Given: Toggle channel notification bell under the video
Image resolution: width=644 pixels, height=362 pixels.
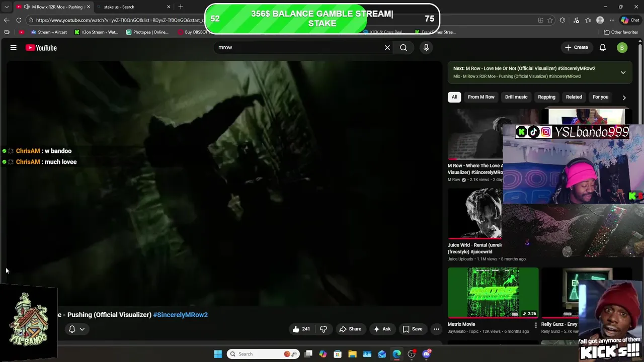Looking at the screenshot, I should [72, 329].
